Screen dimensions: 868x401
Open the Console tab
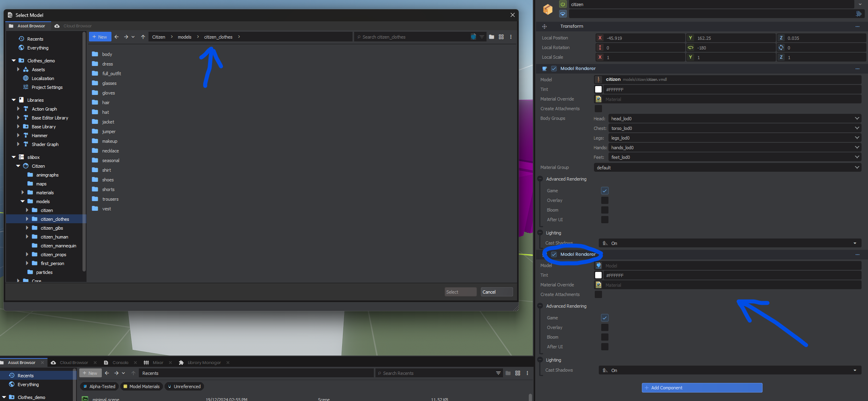click(x=120, y=363)
